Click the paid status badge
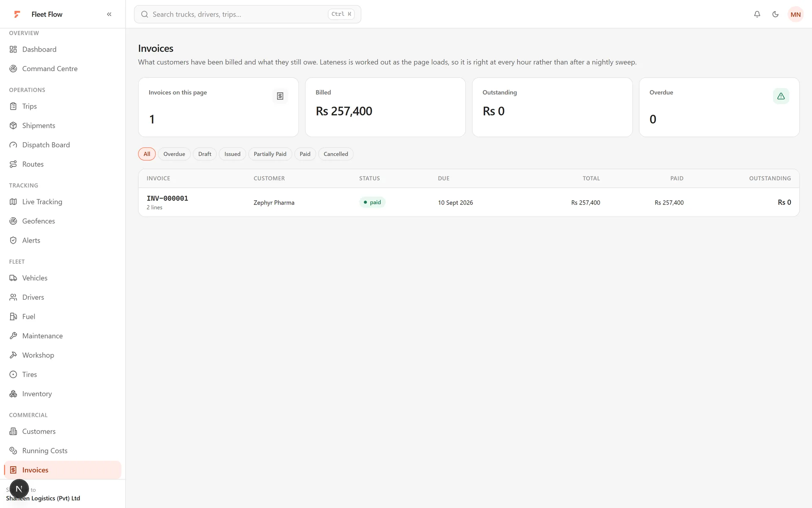This screenshot has width=812, height=508. tap(372, 202)
